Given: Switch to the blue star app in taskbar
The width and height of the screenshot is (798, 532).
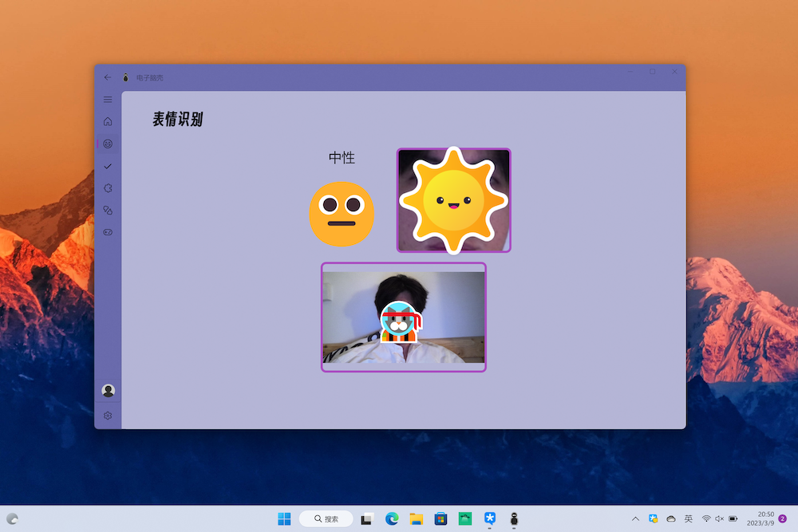Looking at the screenshot, I should pos(490,518).
